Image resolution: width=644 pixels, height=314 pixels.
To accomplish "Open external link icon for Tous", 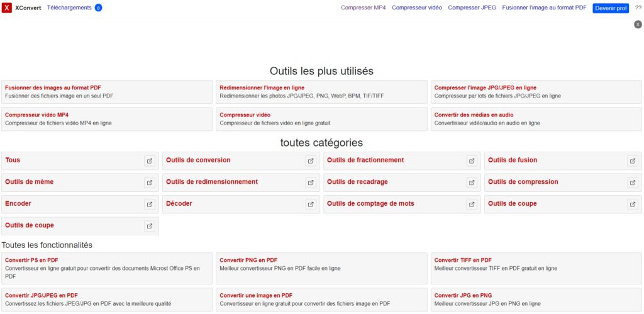I will (150, 160).
